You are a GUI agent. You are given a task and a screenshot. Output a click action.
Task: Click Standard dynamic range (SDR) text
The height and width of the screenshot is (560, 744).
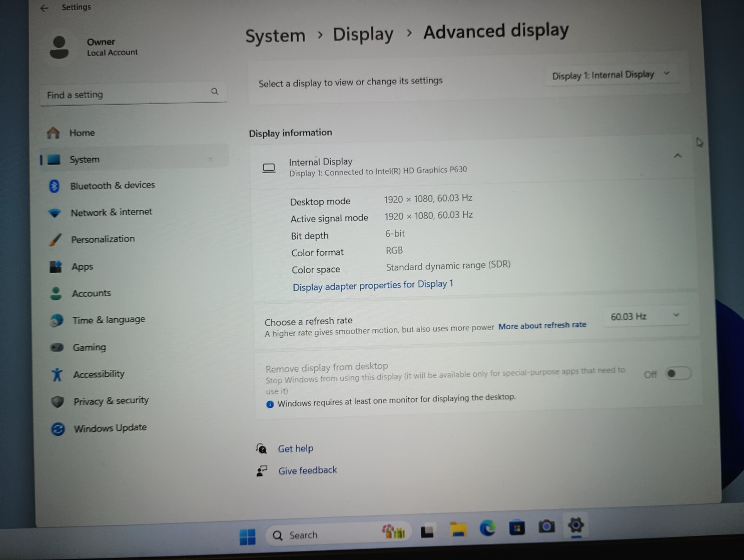coord(448,266)
